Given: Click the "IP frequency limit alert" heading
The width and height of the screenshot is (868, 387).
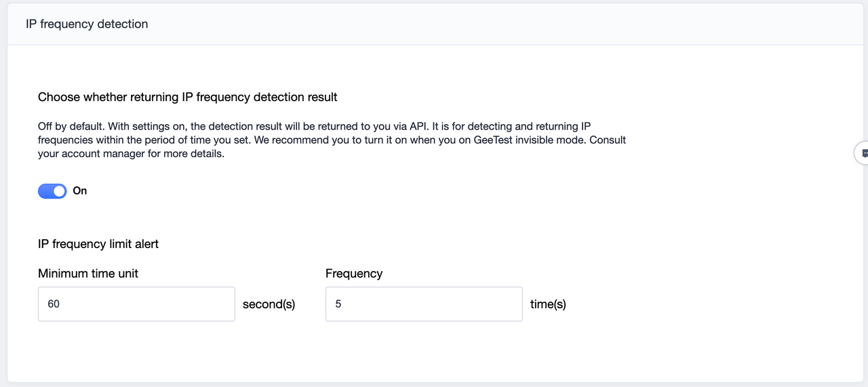Looking at the screenshot, I should 98,244.
